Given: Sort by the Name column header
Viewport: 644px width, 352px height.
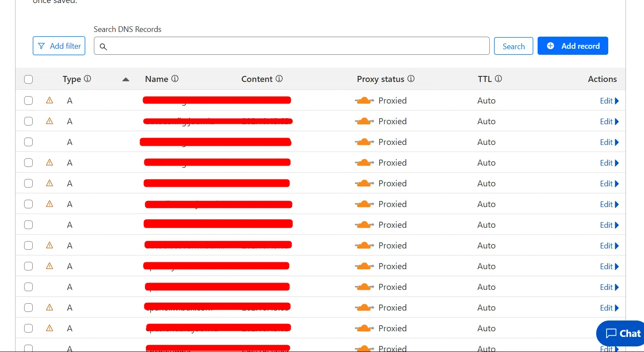Looking at the screenshot, I should pos(156,79).
